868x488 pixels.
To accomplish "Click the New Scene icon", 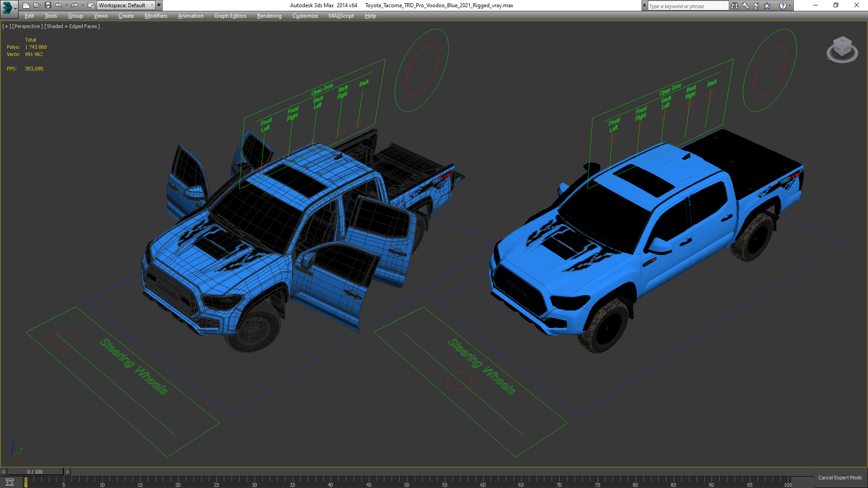I will tap(26, 5).
